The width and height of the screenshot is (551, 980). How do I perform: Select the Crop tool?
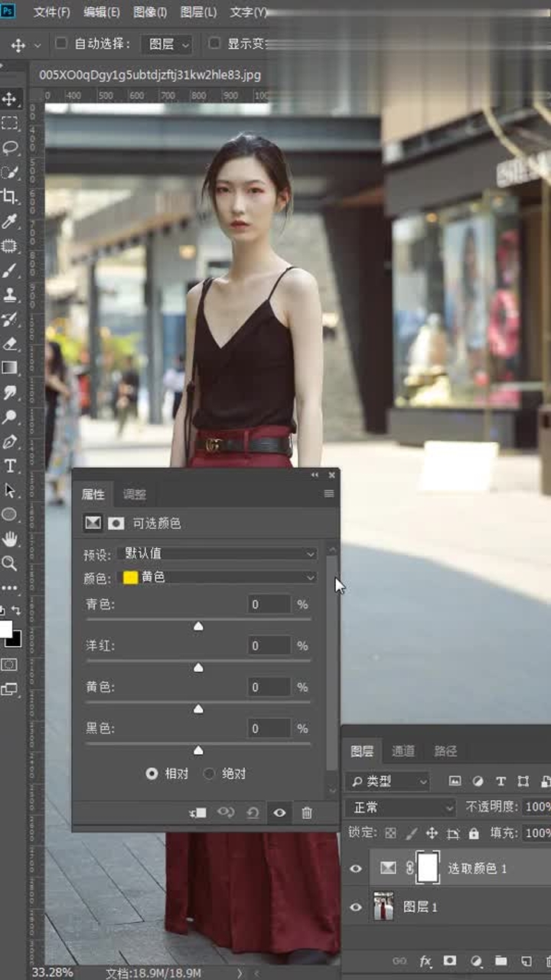pyautogui.click(x=10, y=197)
